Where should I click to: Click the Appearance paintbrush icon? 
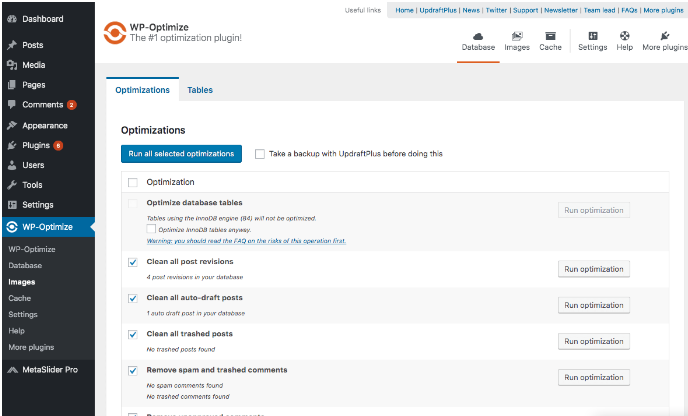(12, 126)
